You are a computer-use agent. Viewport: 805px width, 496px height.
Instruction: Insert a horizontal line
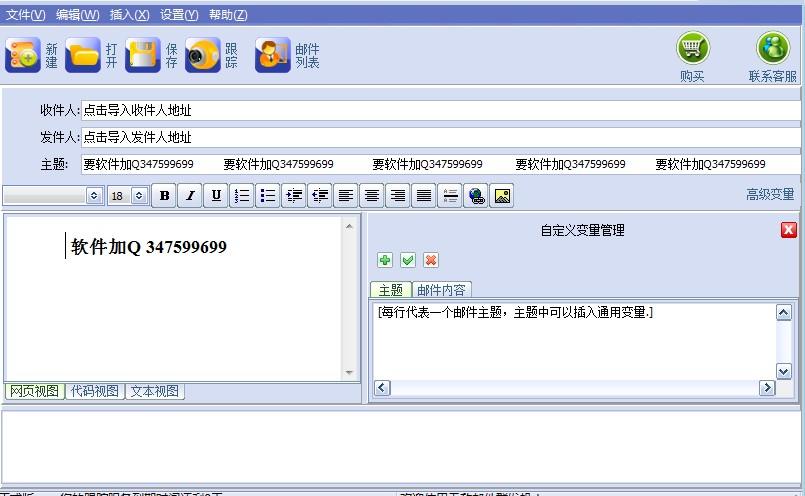(450, 196)
